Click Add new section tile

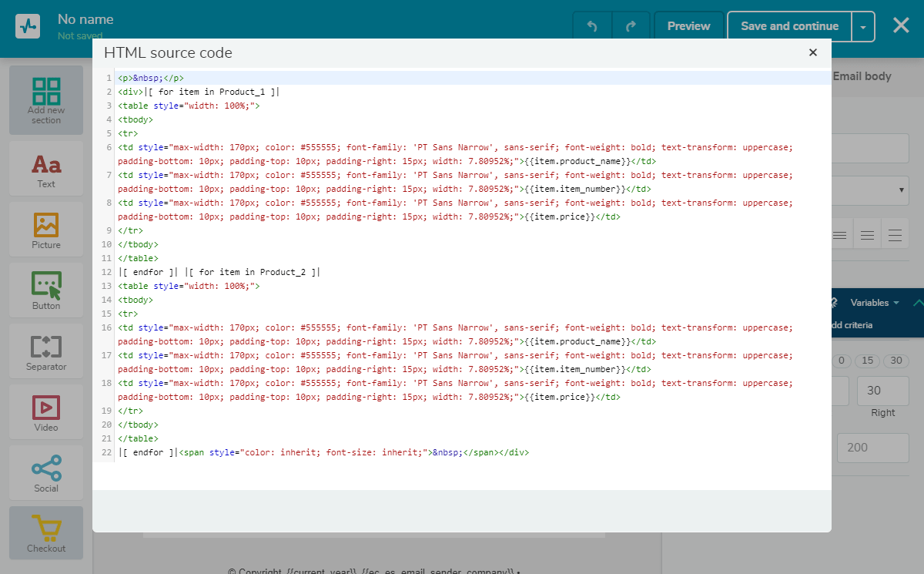(46, 100)
